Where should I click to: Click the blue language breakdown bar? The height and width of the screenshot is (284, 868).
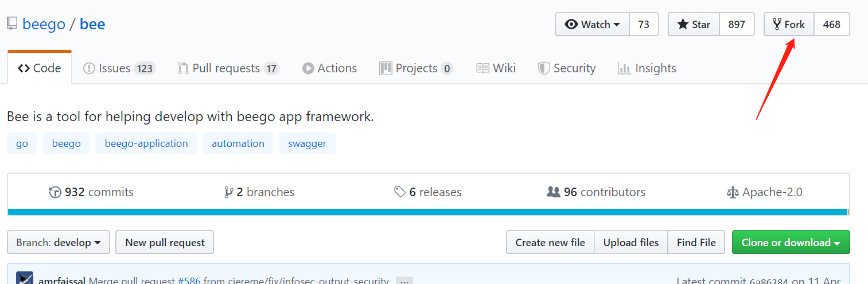(x=427, y=212)
